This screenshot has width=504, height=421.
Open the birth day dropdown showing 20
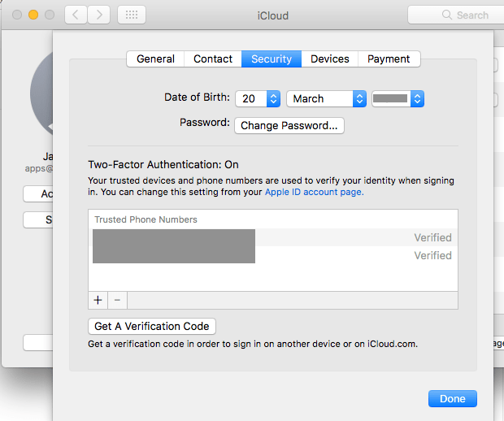pos(258,98)
